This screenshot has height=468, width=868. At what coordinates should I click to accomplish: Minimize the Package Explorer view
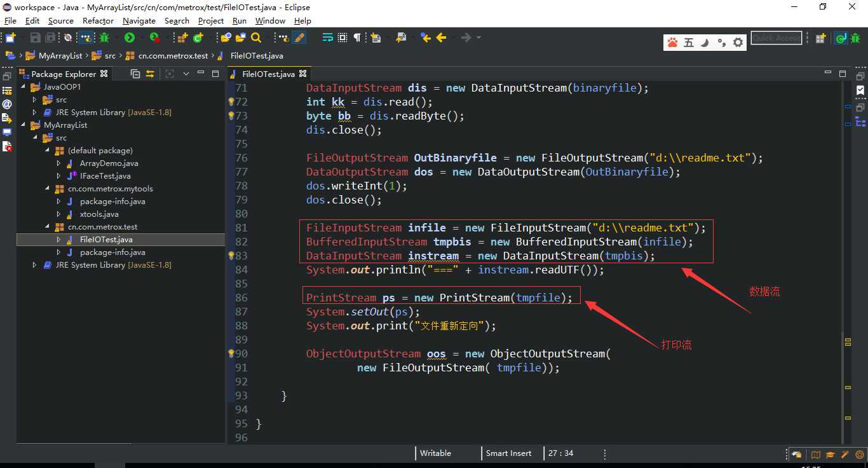point(201,73)
